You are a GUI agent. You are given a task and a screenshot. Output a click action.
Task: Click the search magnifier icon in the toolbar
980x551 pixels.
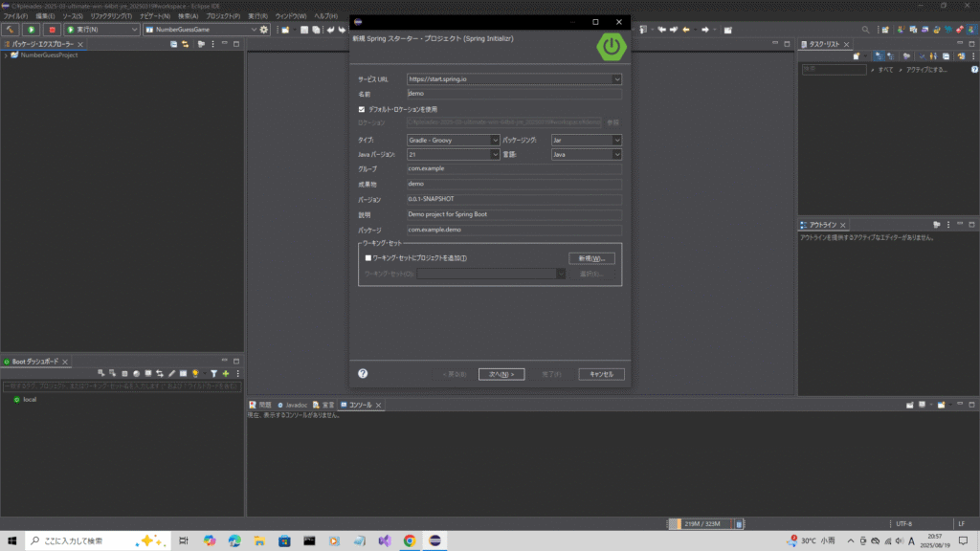(x=865, y=30)
